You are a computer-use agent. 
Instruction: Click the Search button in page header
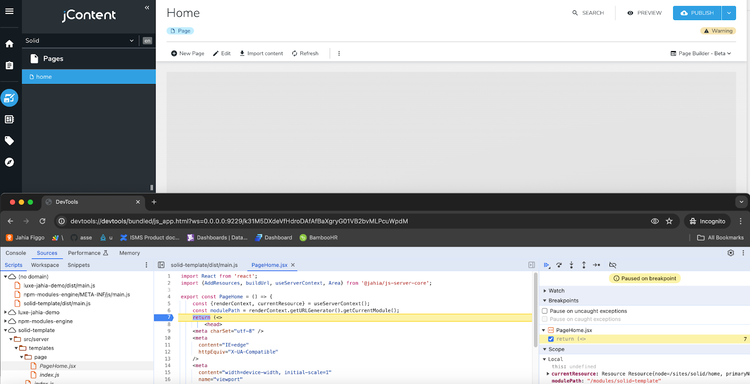[x=588, y=13]
